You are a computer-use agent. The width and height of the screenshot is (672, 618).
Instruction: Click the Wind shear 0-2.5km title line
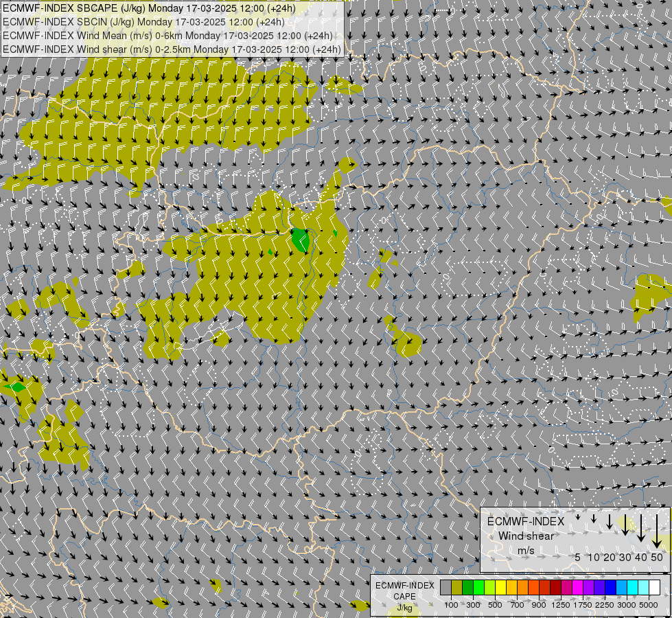[172, 49]
